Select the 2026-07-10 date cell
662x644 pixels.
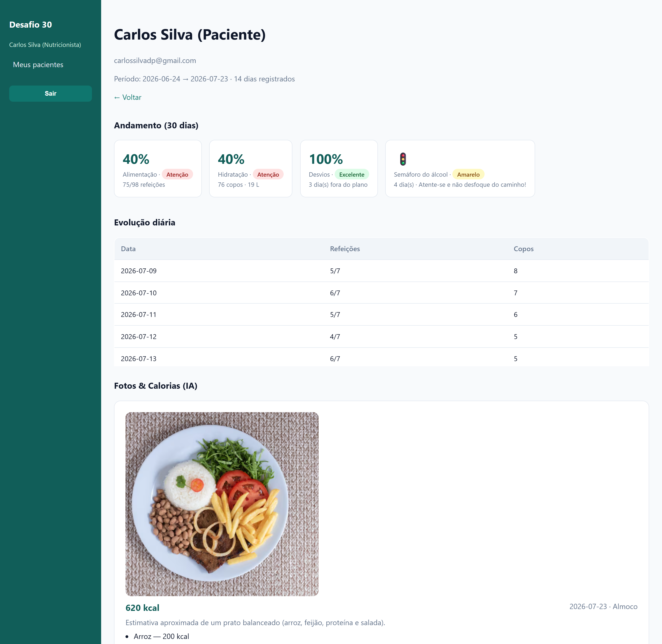(x=139, y=293)
